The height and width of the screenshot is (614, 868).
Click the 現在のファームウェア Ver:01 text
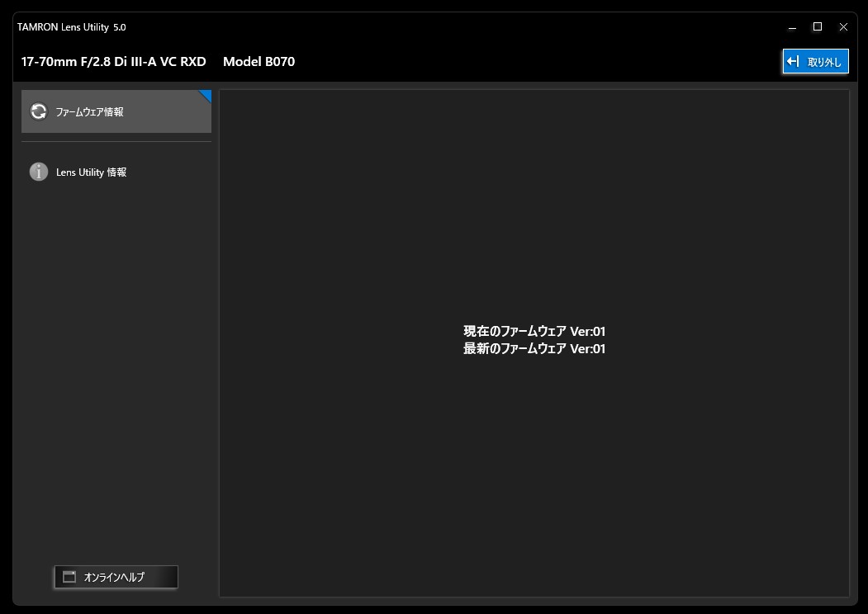pyautogui.click(x=534, y=331)
